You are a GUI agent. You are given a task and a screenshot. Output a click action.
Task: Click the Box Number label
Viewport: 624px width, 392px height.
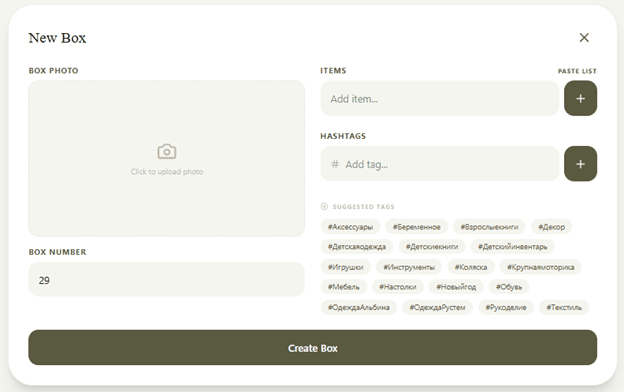(57, 252)
